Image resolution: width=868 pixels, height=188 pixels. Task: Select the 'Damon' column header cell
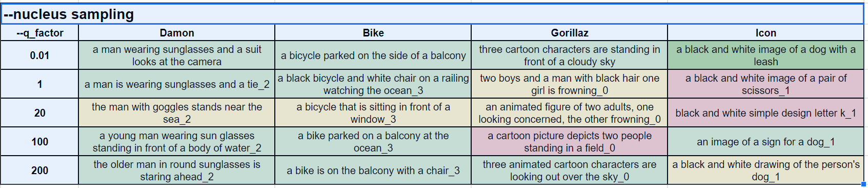(177, 33)
